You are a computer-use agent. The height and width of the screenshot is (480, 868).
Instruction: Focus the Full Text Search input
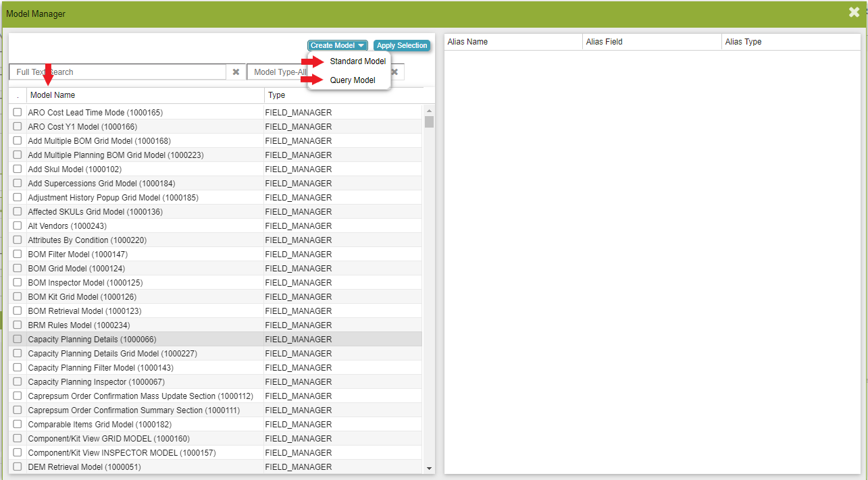[x=118, y=72]
